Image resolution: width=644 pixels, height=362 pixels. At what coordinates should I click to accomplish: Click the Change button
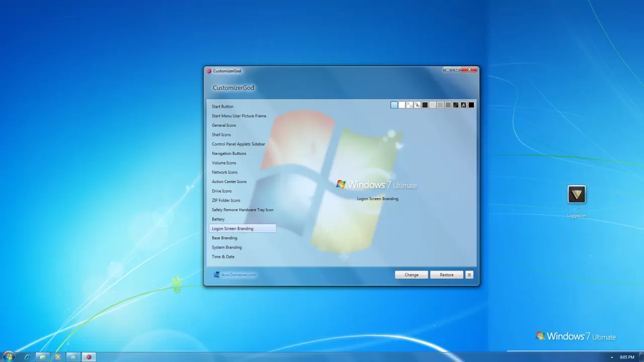coord(411,275)
